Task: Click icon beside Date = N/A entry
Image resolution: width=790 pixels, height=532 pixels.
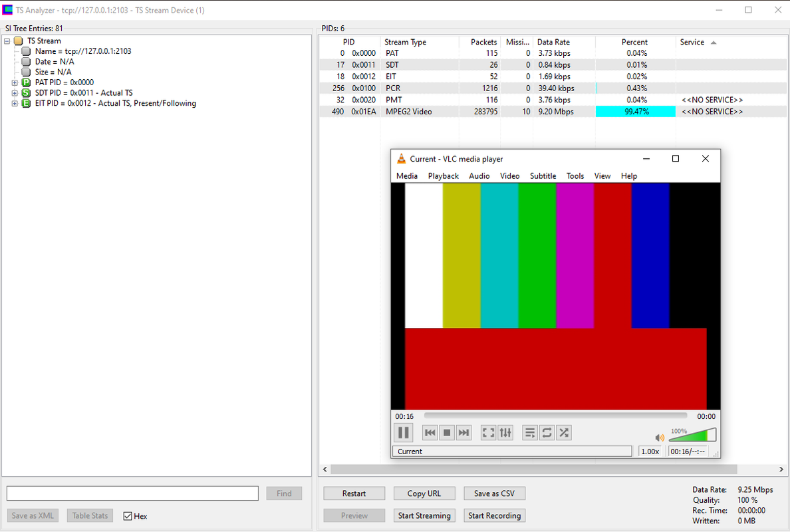Action: tap(26, 61)
